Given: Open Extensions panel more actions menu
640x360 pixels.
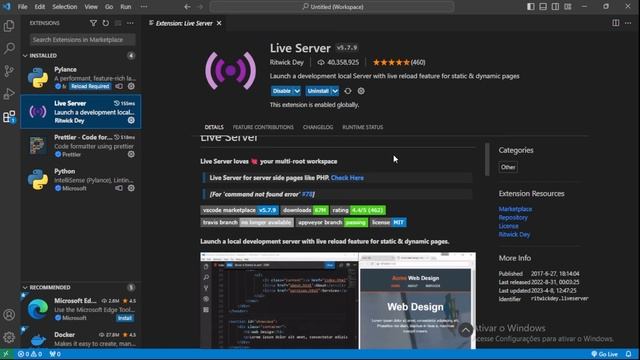Looking at the screenshot, I should (x=130, y=23).
